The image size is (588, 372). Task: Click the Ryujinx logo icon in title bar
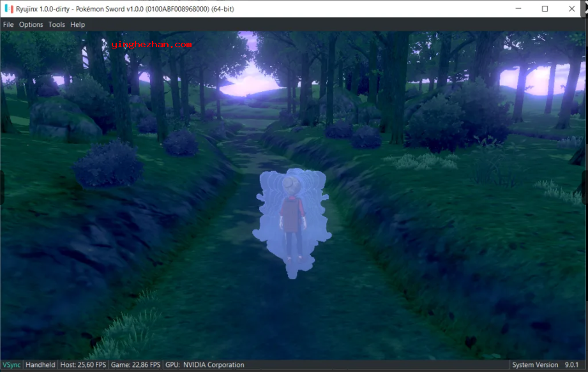pyautogui.click(x=9, y=9)
